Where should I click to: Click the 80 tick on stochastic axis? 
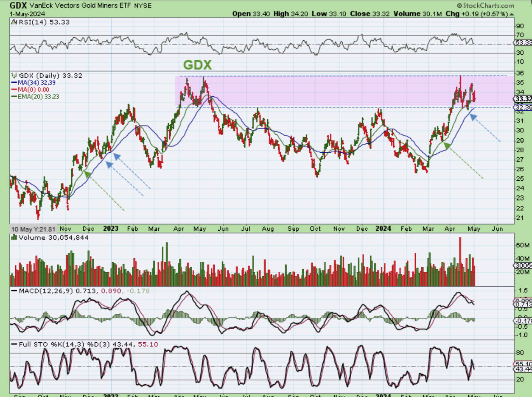click(x=519, y=352)
